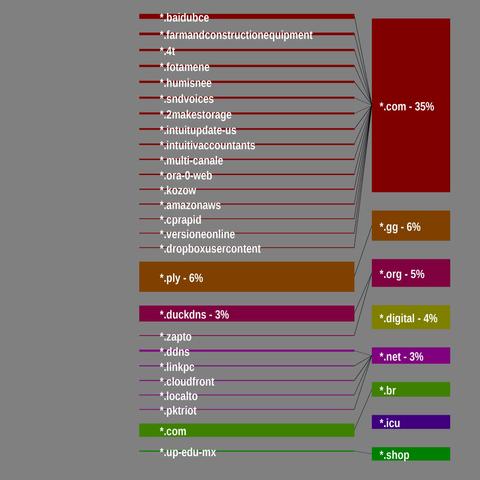This screenshot has height=480, width=480.
Task: Click the *.intuitivaccountants label
Action: point(207,146)
